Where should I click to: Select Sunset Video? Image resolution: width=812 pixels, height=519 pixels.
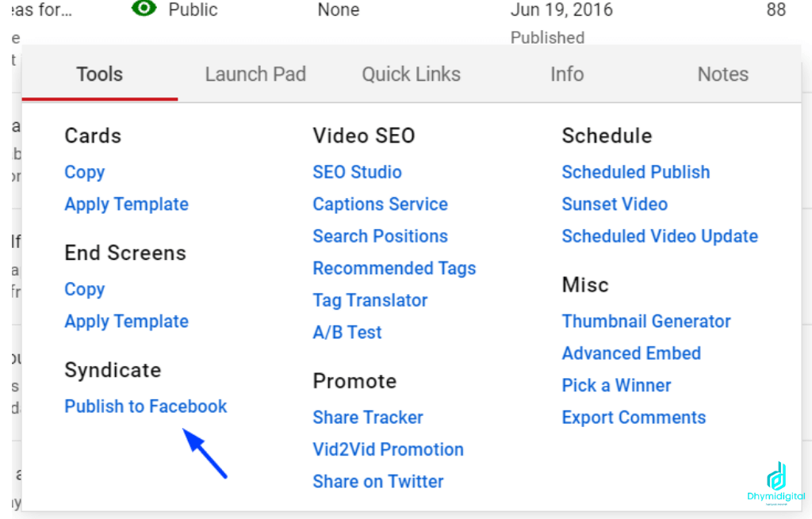tap(615, 204)
